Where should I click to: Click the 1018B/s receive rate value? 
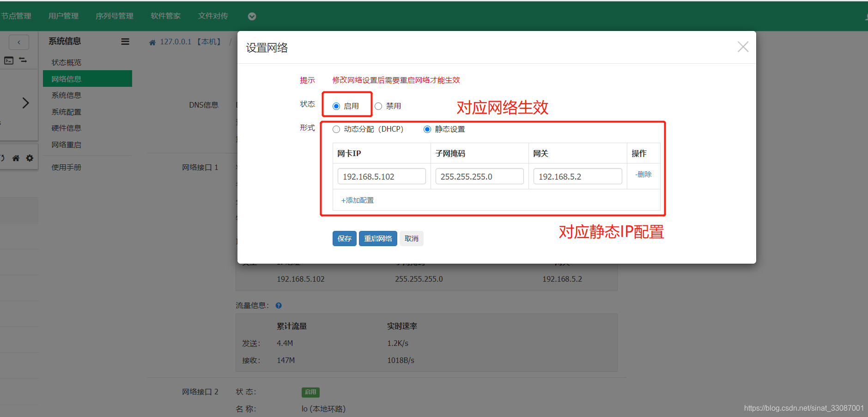coord(401,360)
